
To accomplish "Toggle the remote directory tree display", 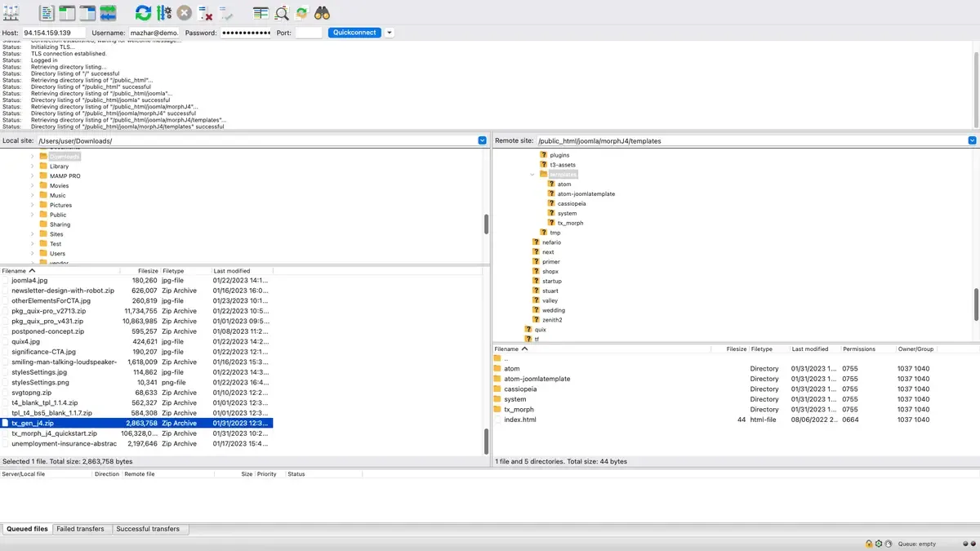I will 87,13.
